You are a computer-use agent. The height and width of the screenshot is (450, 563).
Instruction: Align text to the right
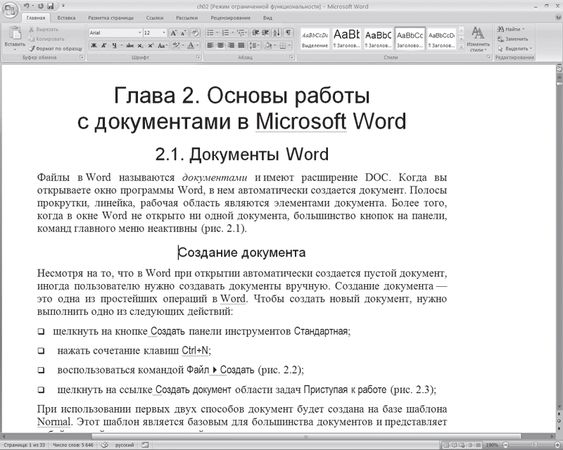pyautogui.click(x=231, y=45)
